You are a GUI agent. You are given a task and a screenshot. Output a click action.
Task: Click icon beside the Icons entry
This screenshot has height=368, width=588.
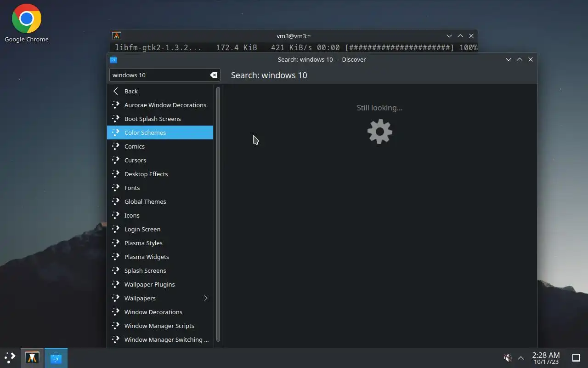click(x=116, y=215)
